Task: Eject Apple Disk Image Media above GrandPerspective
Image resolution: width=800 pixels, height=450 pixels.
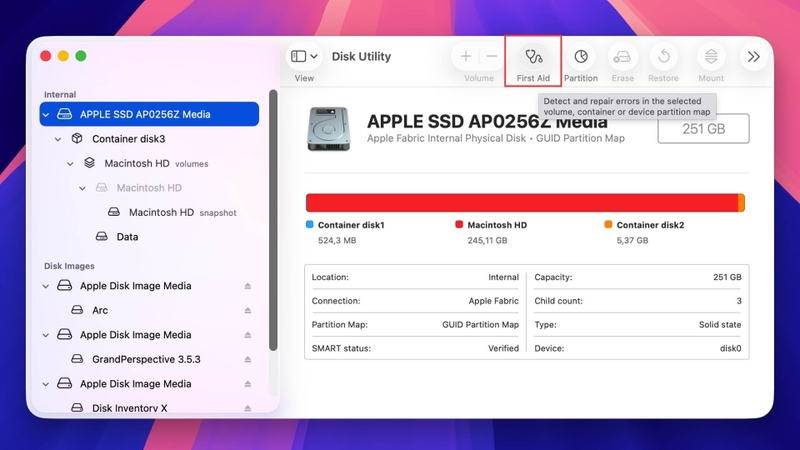Action: pyautogui.click(x=247, y=335)
